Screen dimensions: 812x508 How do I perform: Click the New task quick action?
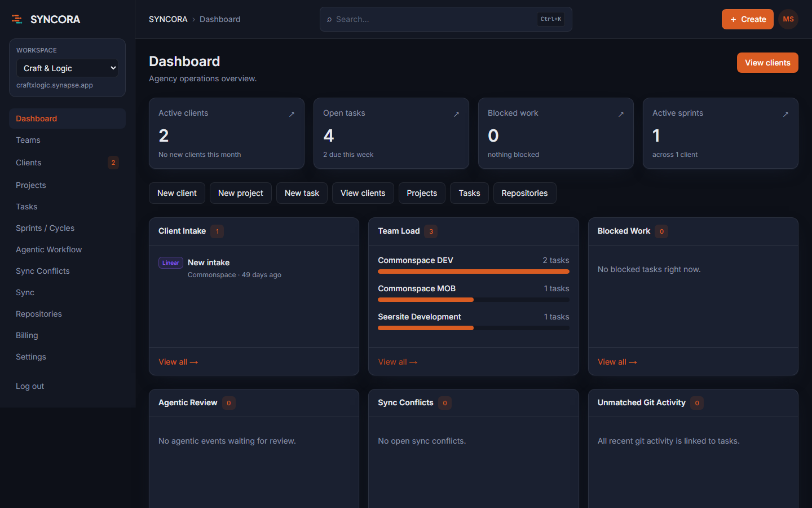pyautogui.click(x=302, y=193)
